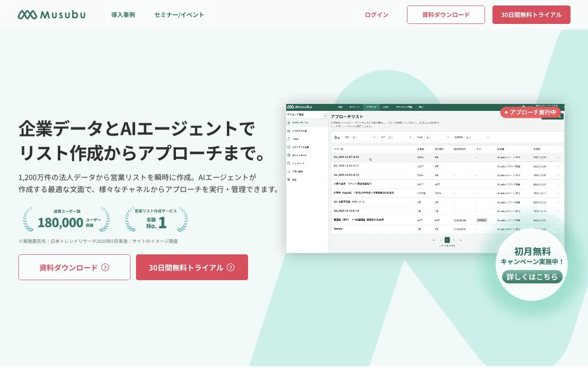Click the 180,000 ユーザー突破 laurel badge
Image resolution: width=588 pixels, height=368 pixels.
pyautogui.click(x=67, y=219)
